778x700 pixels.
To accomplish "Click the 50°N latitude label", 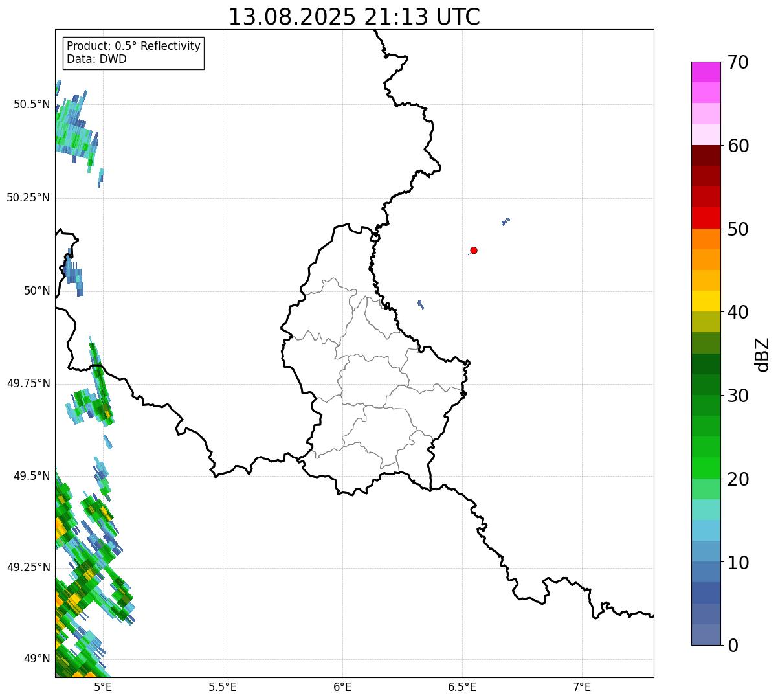I will [37, 291].
